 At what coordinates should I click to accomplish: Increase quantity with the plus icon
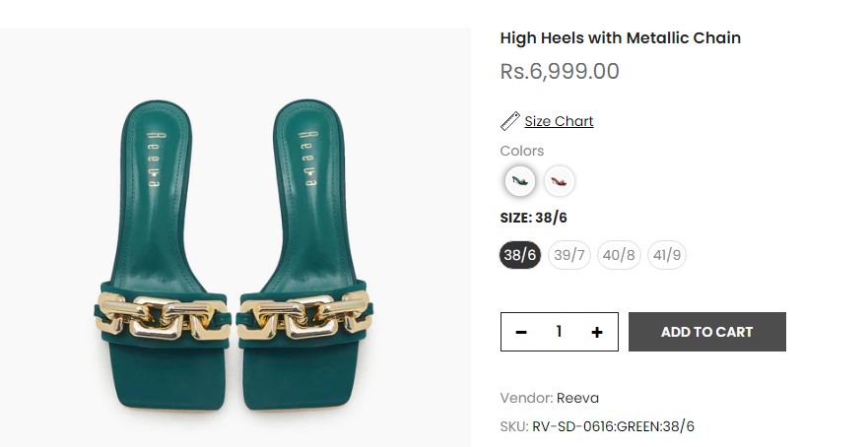point(597,332)
